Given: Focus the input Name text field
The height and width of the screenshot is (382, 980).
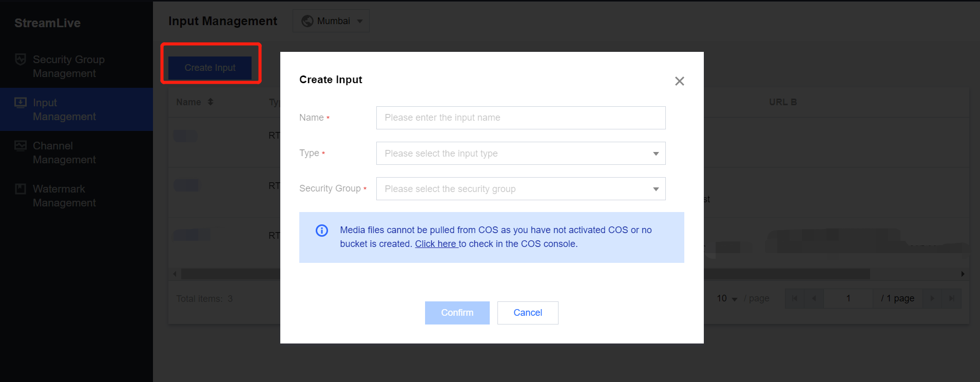Looking at the screenshot, I should [521, 118].
